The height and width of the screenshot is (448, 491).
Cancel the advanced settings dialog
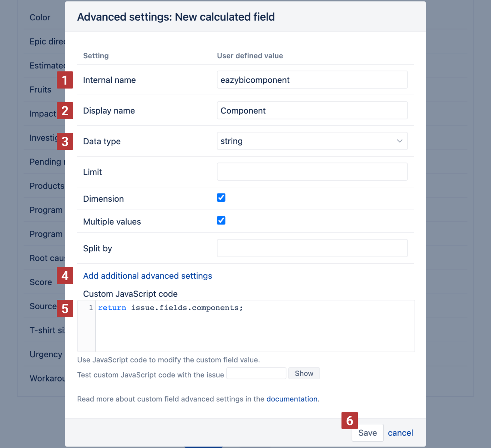point(400,433)
